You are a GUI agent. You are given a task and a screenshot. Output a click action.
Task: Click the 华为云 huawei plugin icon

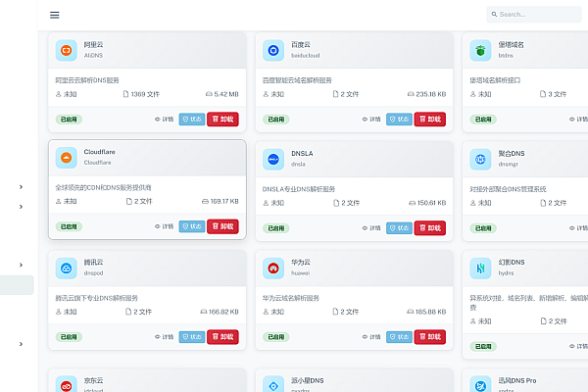pyautogui.click(x=273, y=269)
